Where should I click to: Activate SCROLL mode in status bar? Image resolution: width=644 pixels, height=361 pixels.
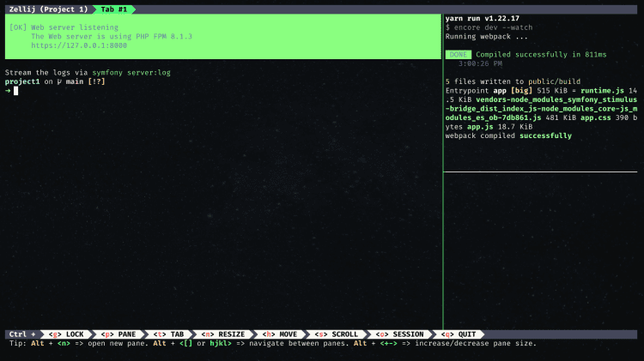point(337,334)
